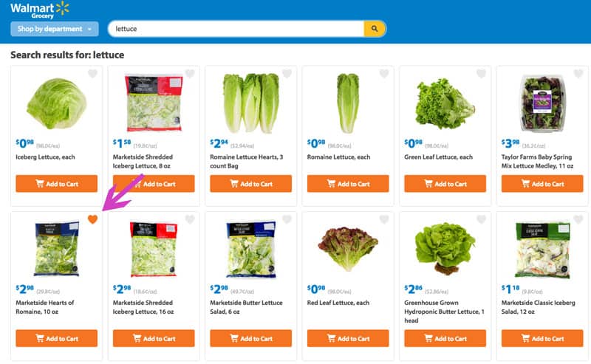The height and width of the screenshot is (364, 591).
Task: Click the yellow search magnifier button
Action: [375, 29]
